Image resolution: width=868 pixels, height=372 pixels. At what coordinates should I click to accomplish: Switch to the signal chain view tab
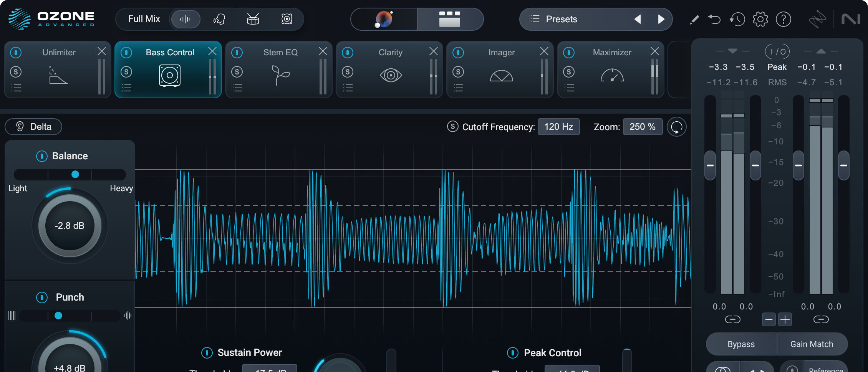(450, 19)
